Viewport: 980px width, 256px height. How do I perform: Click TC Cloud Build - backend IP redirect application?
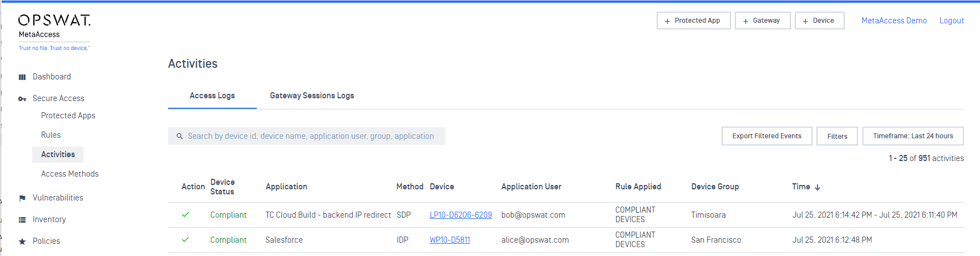(328, 215)
